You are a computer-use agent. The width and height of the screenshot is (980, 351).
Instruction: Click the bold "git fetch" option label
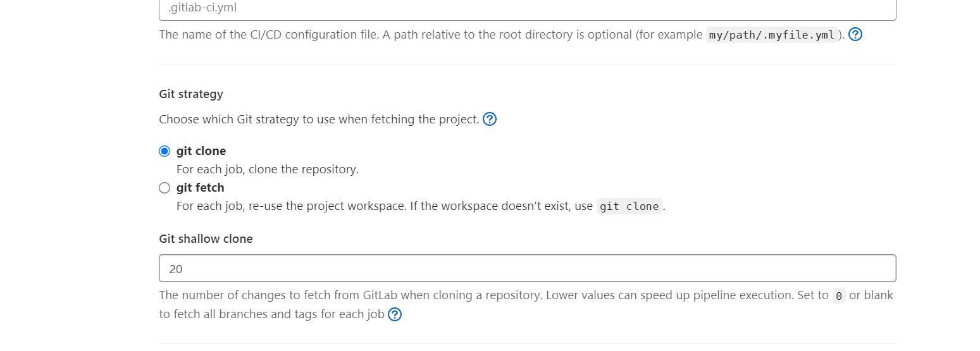201,188
